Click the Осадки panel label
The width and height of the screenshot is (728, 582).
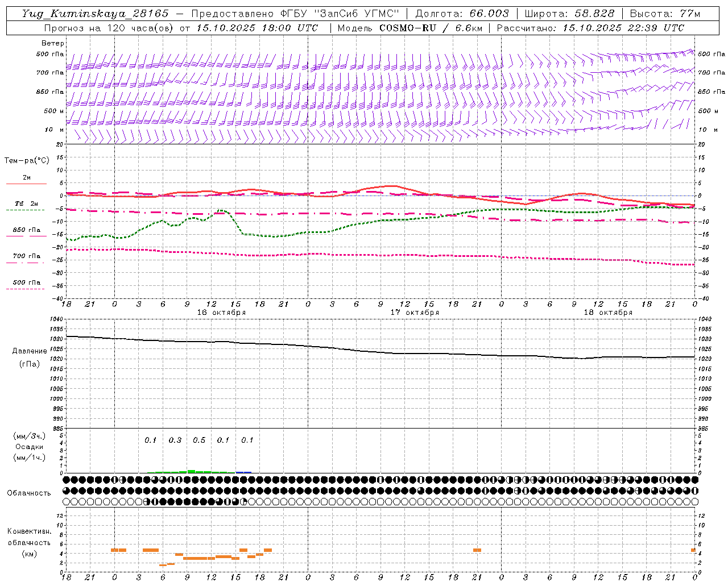click(x=30, y=447)
